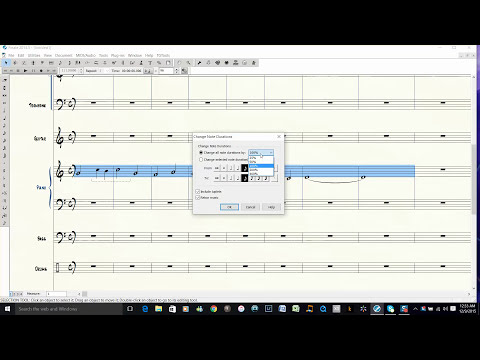Open playback settings speaker icon
The image size is (480, 360).
pos(184,71)
